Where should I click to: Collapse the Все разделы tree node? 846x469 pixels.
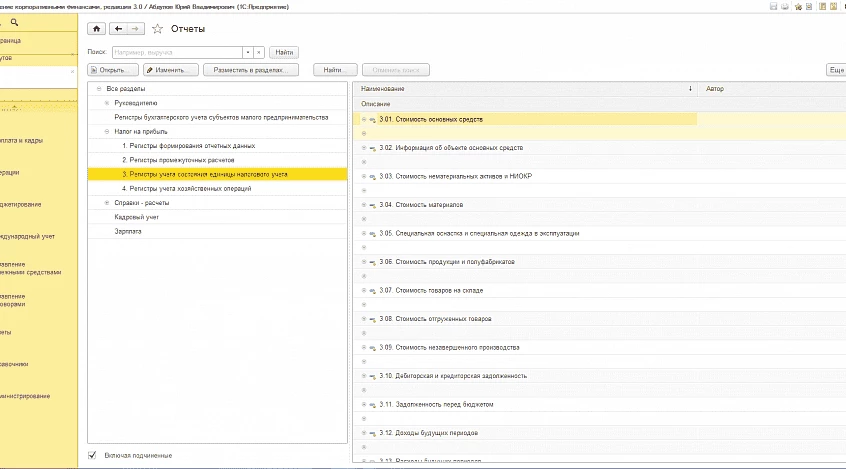99,89
